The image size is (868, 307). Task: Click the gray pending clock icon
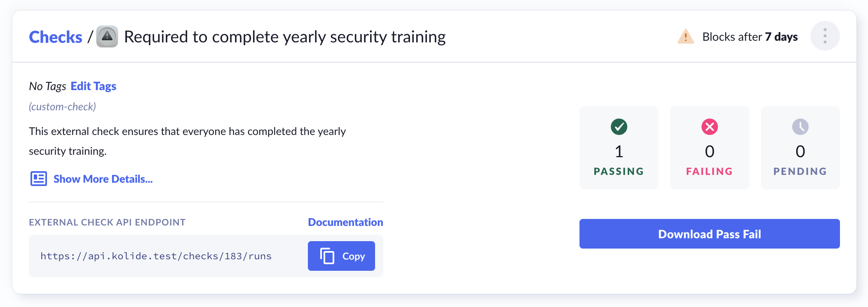click(800, 127)
